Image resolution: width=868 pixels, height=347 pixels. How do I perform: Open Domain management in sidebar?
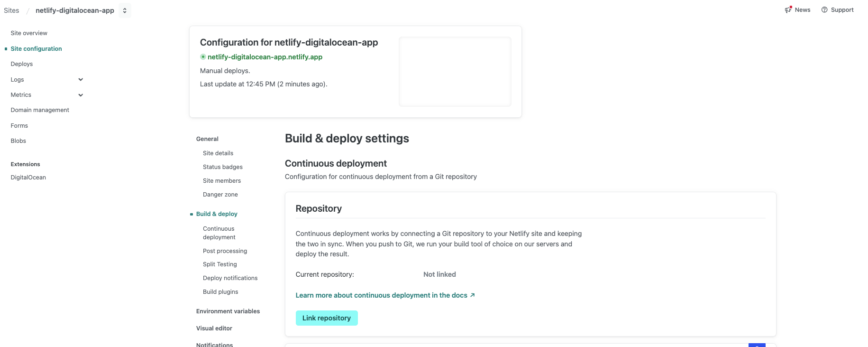coord(40,110)
